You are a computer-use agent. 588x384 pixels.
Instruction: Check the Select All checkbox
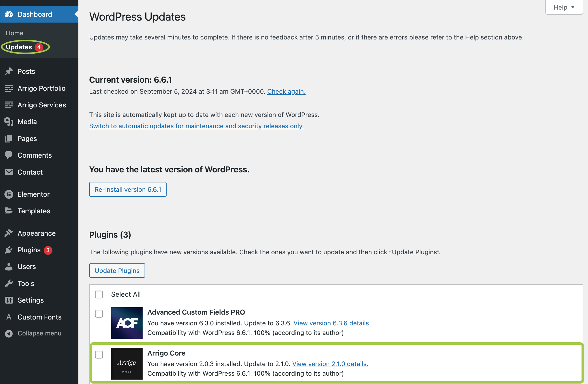pos(99,294)
